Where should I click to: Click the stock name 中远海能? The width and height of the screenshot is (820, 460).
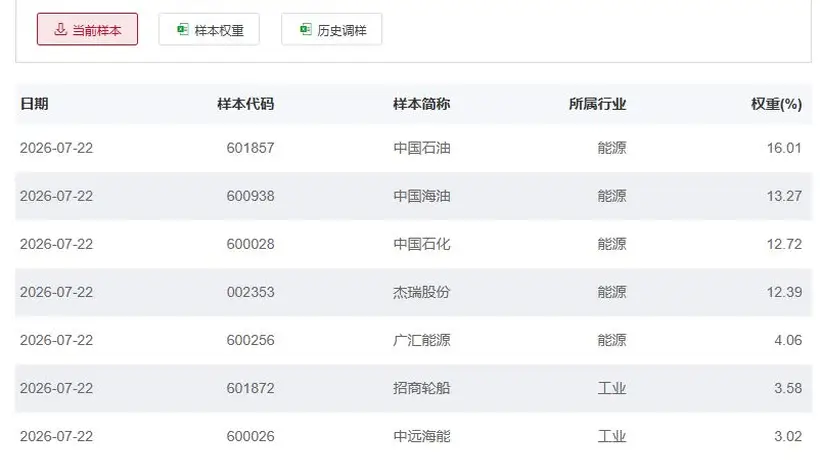pyautogui.click(x=422, y=436)
